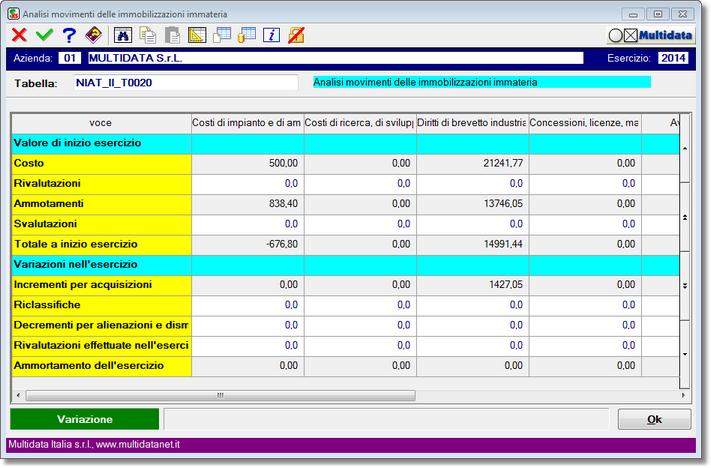
Task: Confirm with the green checkmark icon
Action: coord(44,35)
